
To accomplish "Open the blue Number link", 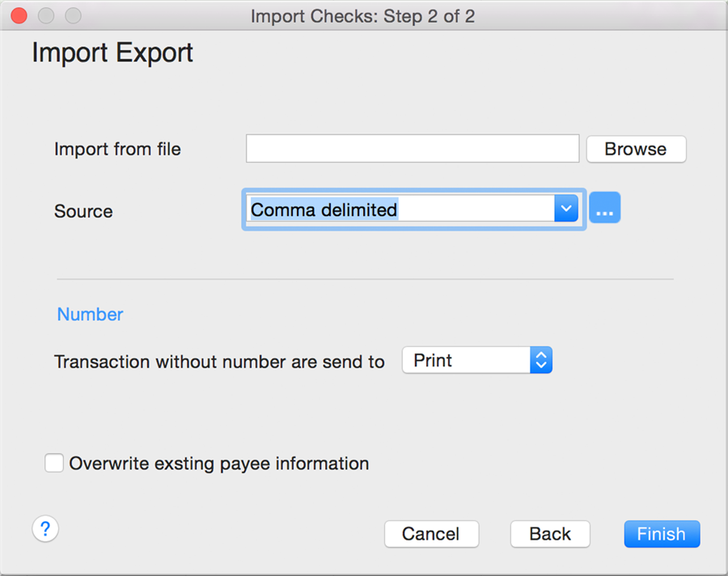I will point(90,315).
